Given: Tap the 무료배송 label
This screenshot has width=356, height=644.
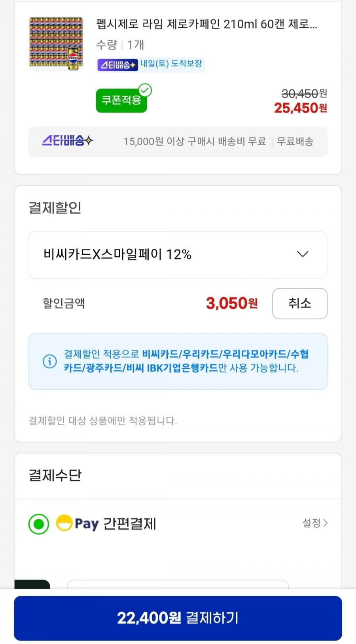Looking at the screenshot, I should 295,141.
